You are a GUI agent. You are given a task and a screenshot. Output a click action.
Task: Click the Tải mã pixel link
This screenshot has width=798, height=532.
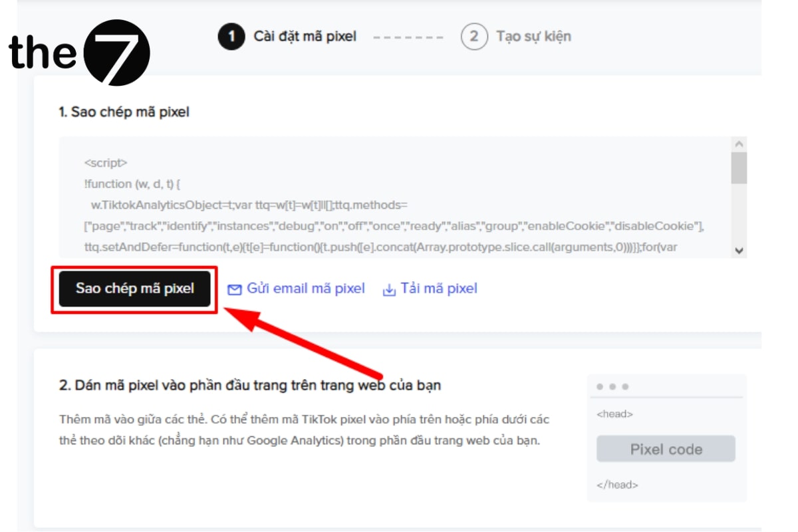pos(439,289)
